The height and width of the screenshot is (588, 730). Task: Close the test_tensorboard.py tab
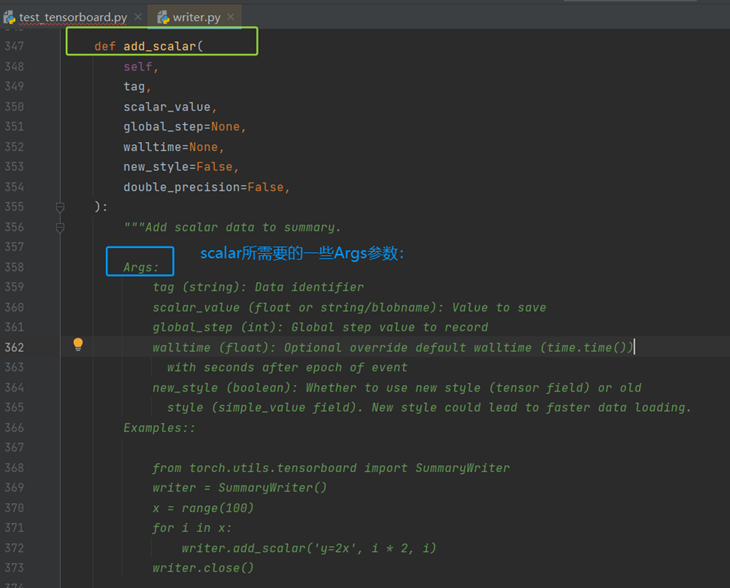tap(136, 17)
